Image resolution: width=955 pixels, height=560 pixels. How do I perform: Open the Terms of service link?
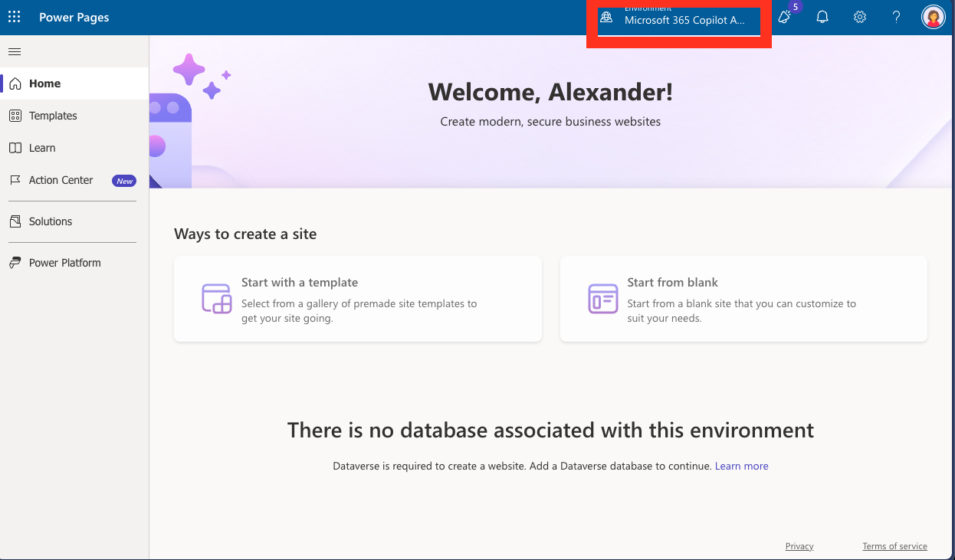coord(894,546)
